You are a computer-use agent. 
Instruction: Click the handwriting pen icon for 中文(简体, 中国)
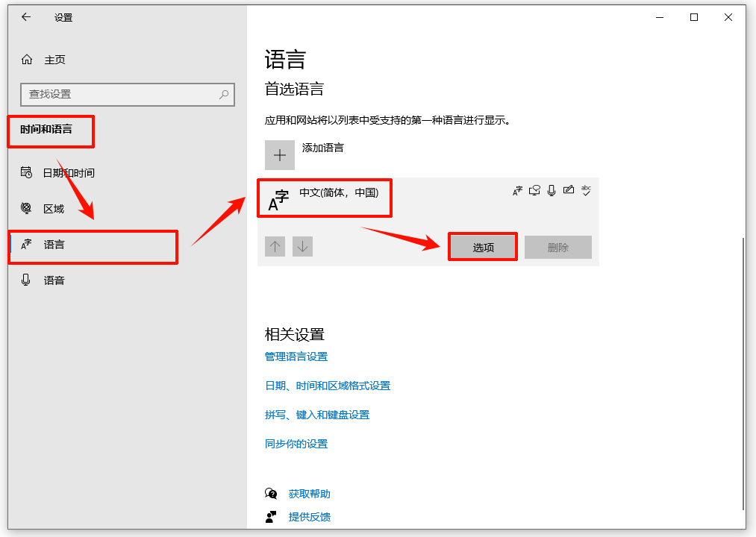[569, 190]
